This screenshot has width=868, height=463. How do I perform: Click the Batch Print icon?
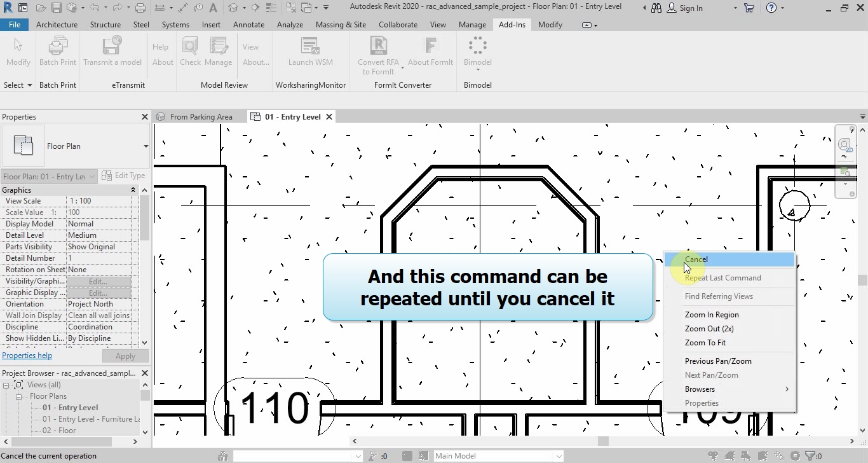coord(58,46)
